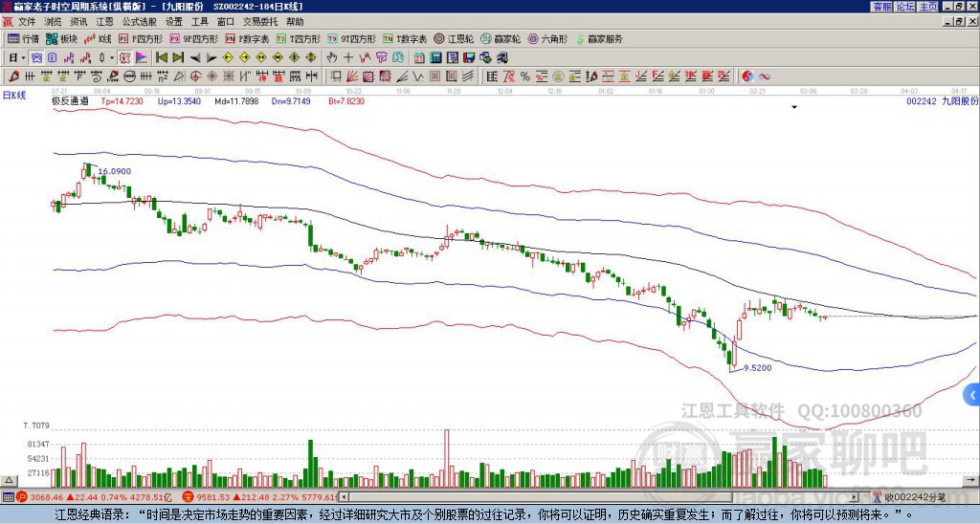Select the gold circle 金 tool
The width and height of the screenshot is (980, 524).
pyautogui.click(x=558, y=76)
